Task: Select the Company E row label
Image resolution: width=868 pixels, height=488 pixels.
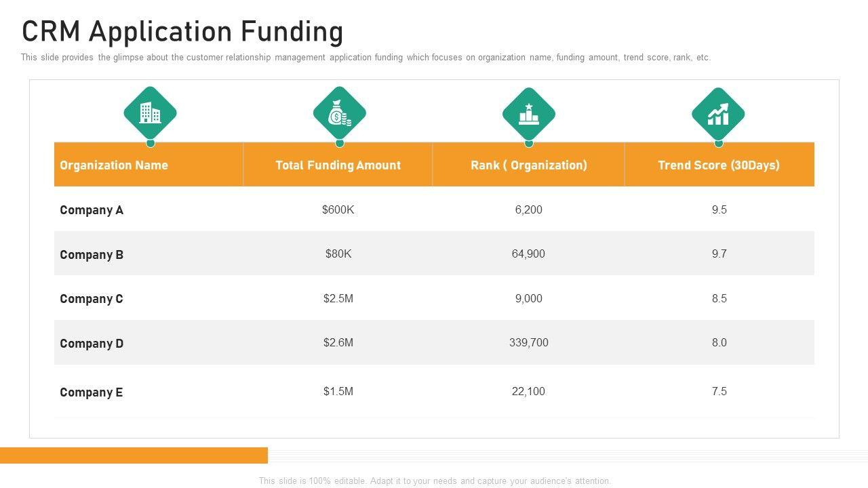Action: (x=92, y=392)
